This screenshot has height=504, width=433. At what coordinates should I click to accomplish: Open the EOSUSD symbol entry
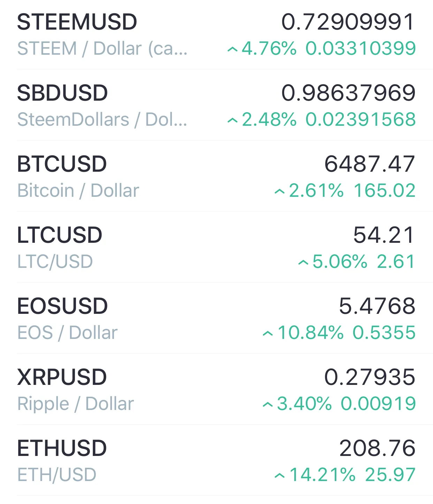pyautogui.click(x=216, y=318)
